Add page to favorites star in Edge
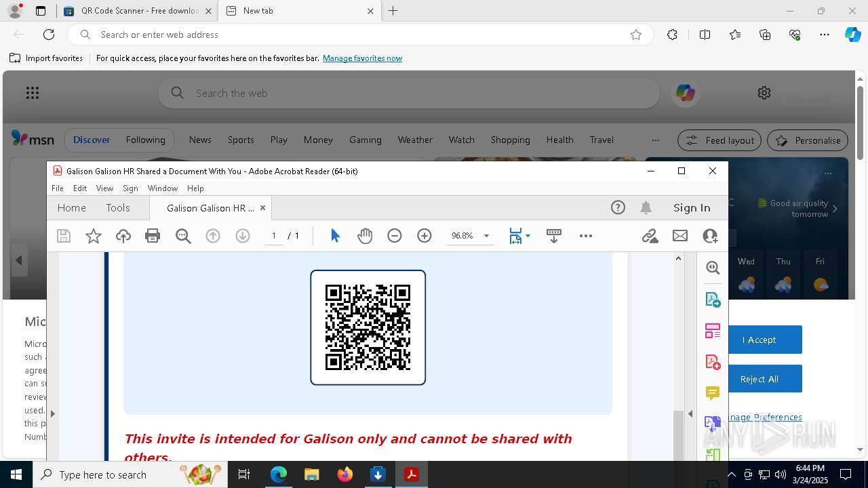 636,35
